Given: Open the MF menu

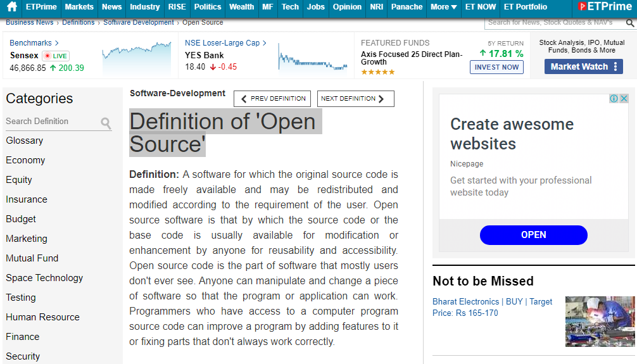Looking at the screenshot, I should coord(268,7).
